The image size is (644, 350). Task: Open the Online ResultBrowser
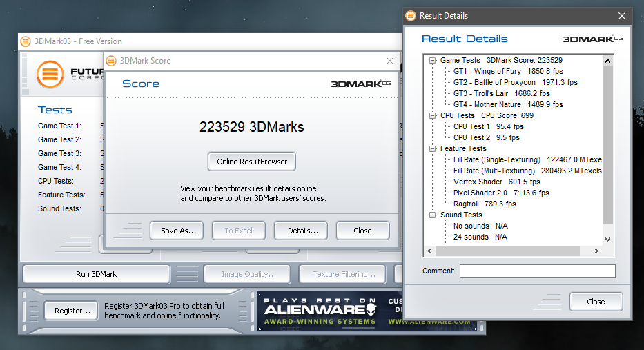(x=252, y=162)
